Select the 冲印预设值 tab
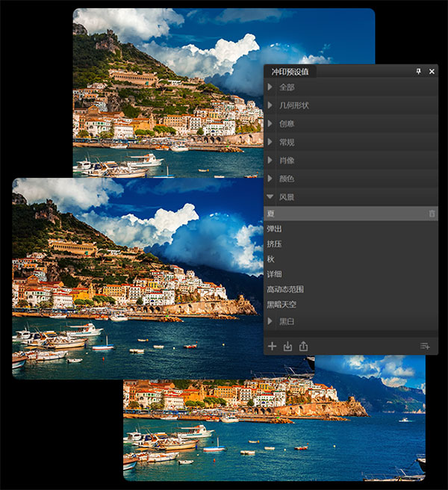This screenshot has height=490, width=448. tap(290, 72)
